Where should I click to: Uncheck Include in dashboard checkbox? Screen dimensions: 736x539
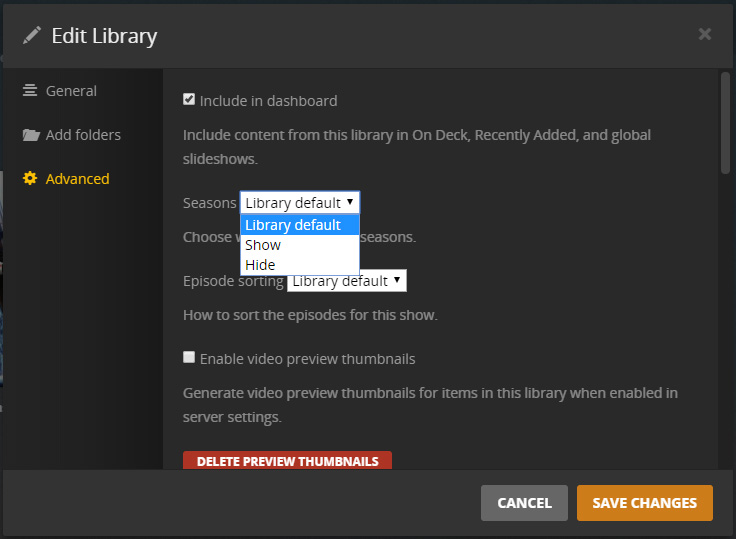(189, 100)
